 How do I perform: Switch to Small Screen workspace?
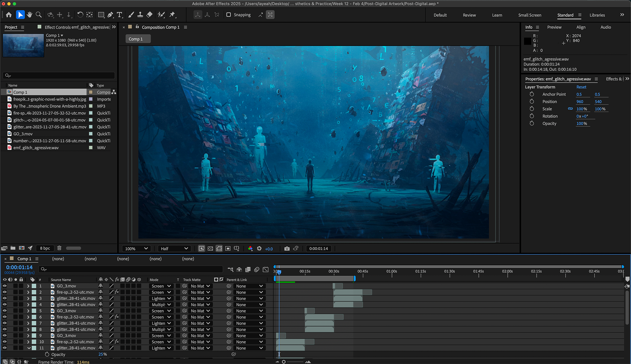pos(529,15)
